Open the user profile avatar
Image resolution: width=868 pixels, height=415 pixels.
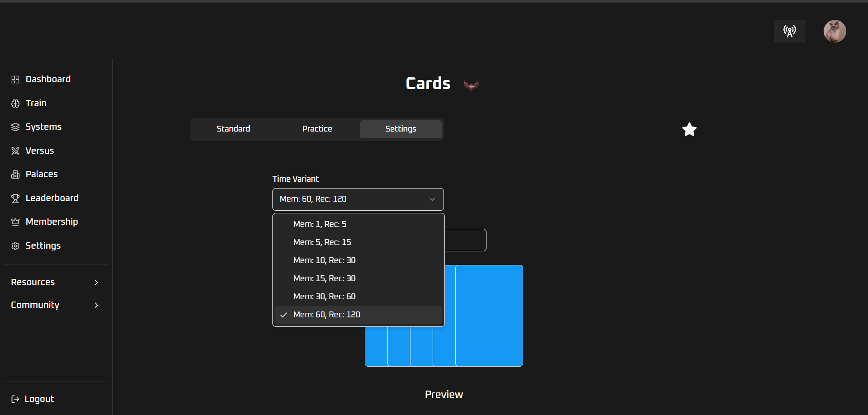[x=835, y=31]
